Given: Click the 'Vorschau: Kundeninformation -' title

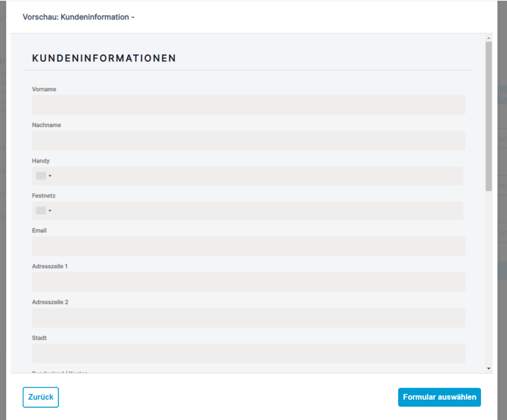Looking at the screenshot, I should point(78,17).
